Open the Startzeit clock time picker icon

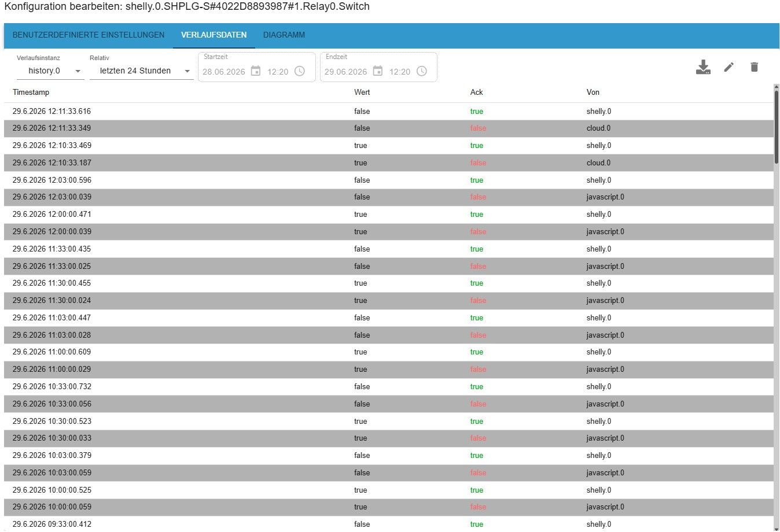coord(300,71)
